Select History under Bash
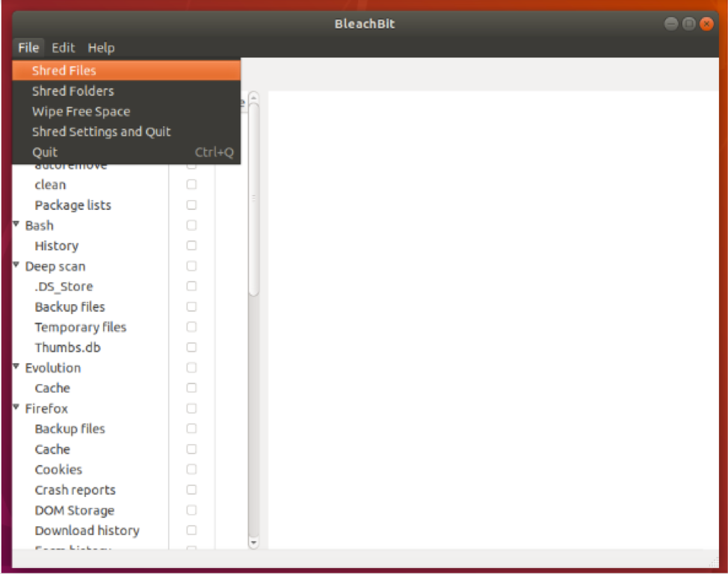 tap(57, 246)
